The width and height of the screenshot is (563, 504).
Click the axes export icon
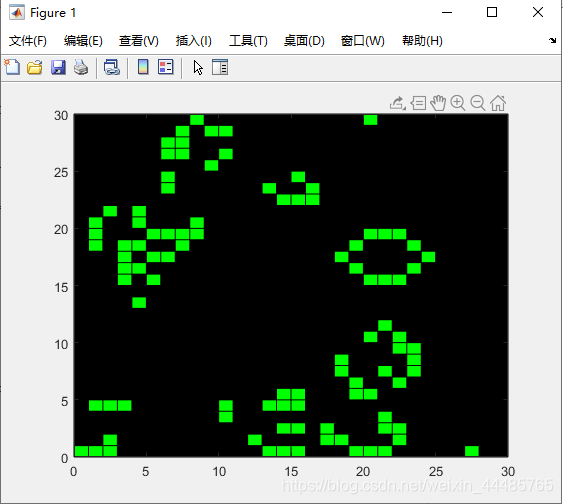point(397,103)
